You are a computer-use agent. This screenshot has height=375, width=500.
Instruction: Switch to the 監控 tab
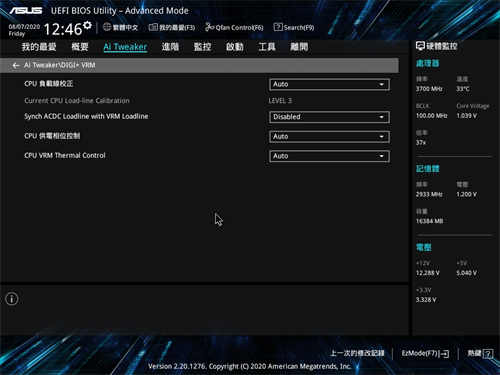(x=203, y=47)
